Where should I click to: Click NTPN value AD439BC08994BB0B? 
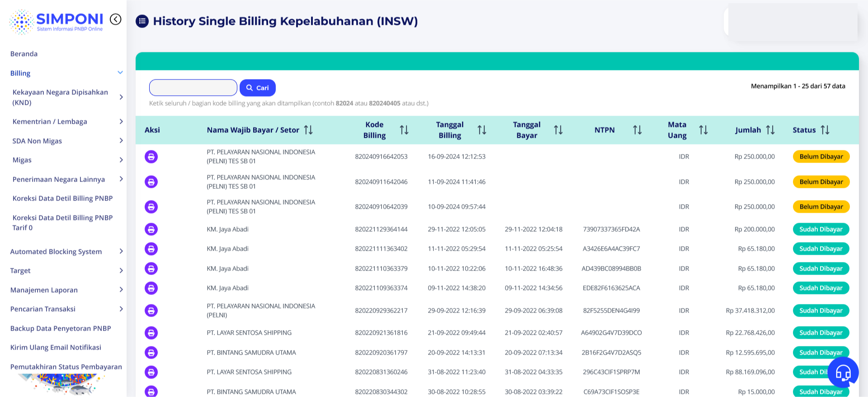pyautogui.click(x=611, y=269)
